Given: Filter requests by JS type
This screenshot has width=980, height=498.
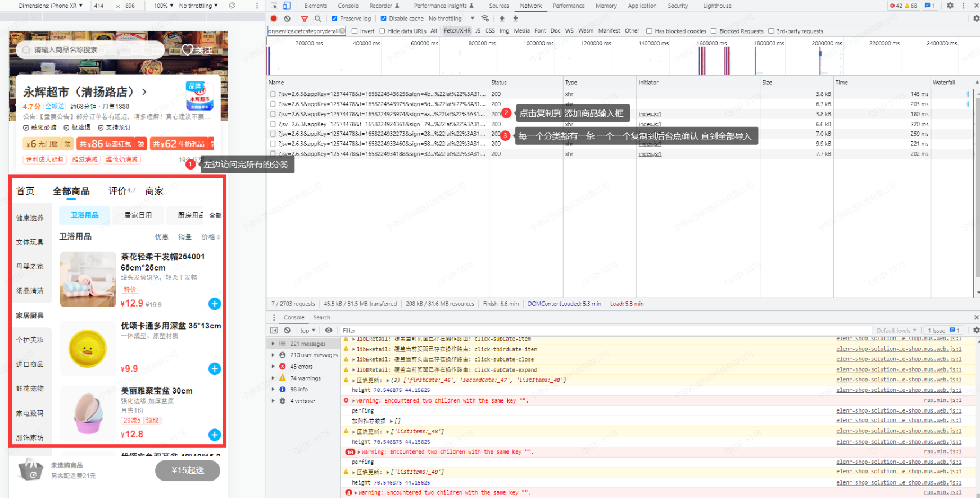Looking at the screenshot, I should pyautogui.click(x=478, y=31).
